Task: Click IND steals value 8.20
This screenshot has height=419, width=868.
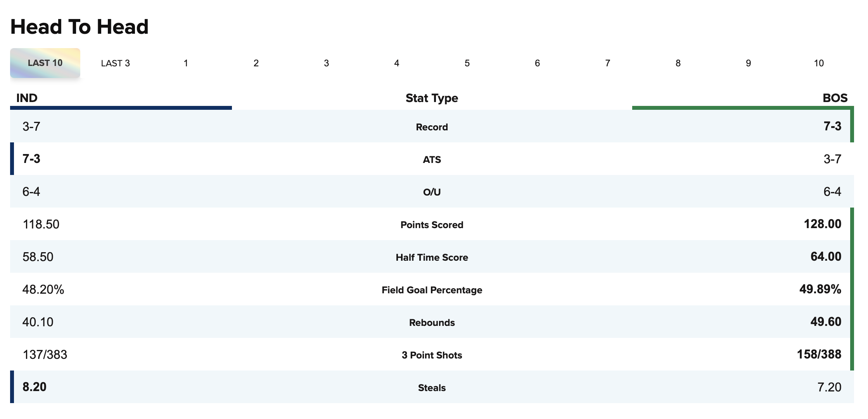Action: click(x=35, y=387)
